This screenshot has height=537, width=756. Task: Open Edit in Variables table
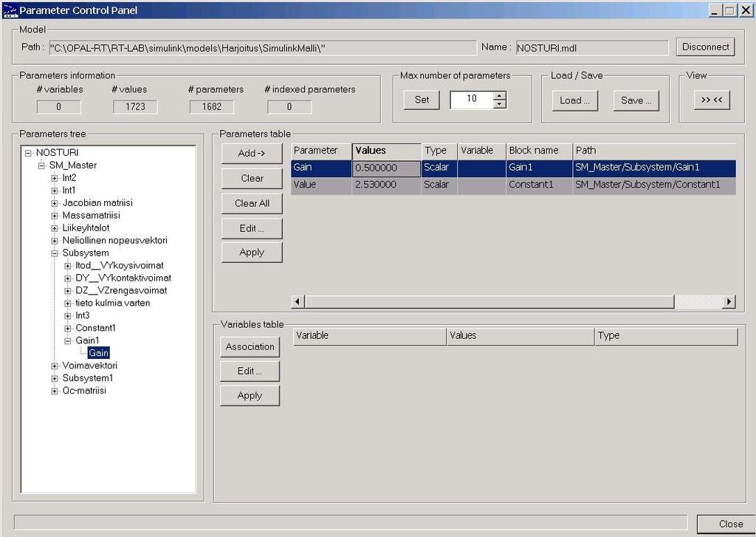tap(250, 371)
